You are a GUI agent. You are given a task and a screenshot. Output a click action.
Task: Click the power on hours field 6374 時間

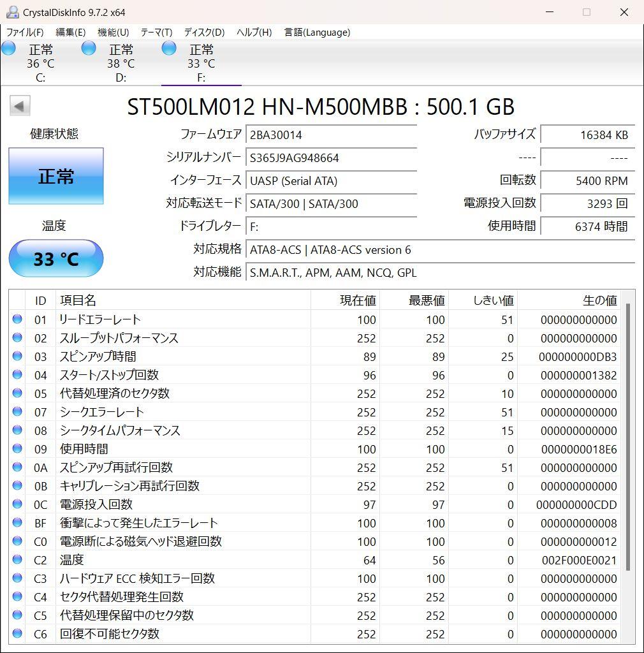[588, 226]
